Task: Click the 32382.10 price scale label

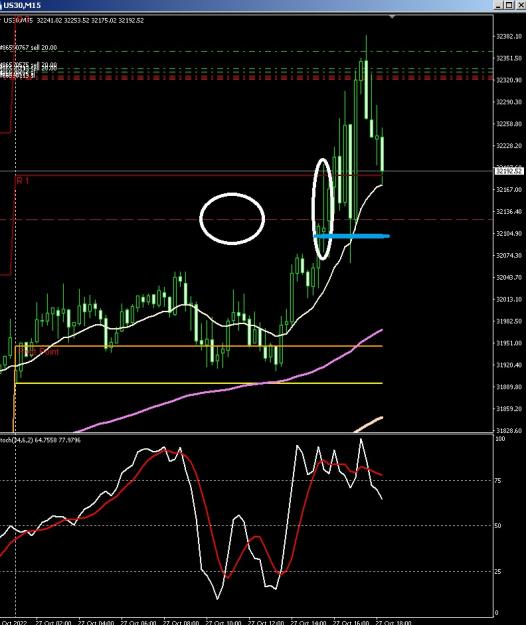Action: 508,36
